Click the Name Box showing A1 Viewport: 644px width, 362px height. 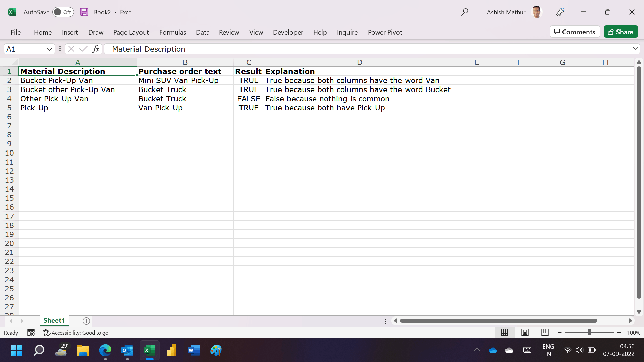pyautogui.click(x=25, y=49)
